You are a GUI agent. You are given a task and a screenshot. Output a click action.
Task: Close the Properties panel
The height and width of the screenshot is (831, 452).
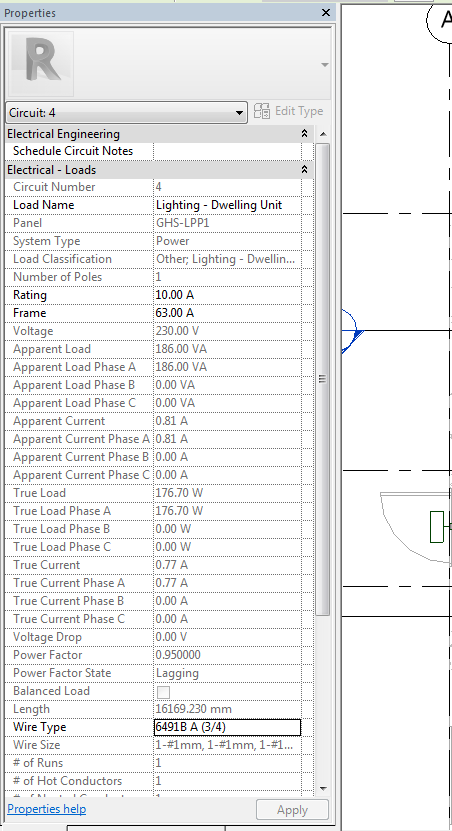point(326,13)
